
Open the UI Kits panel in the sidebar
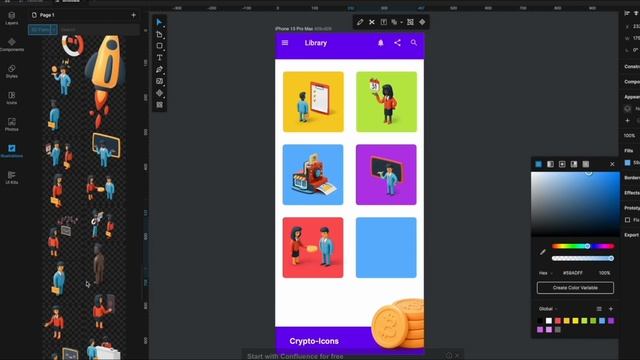coord(11,178)
